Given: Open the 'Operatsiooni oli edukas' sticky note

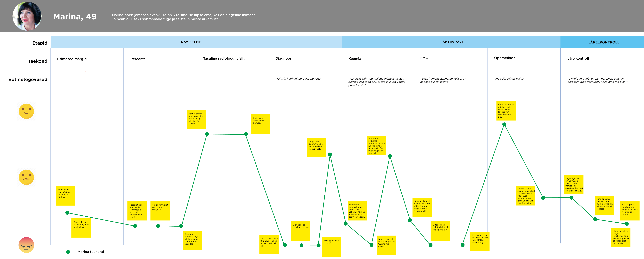Looking at the screenshot, I should [x=506, y=111].
